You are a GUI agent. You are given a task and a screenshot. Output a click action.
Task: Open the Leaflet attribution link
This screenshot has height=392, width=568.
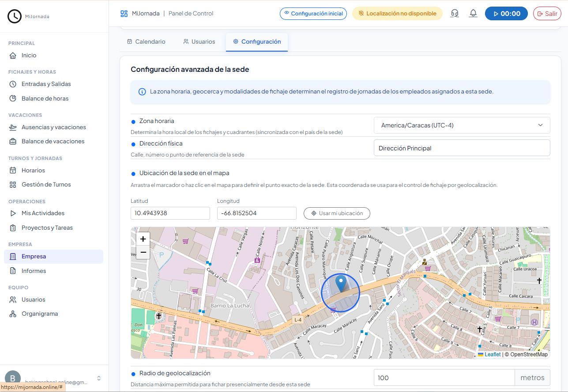click(x=489, y=355)
